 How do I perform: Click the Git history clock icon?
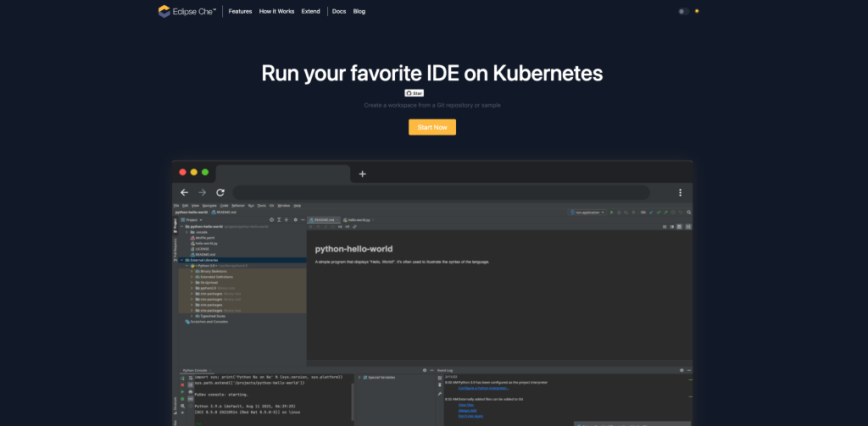pyautogui.click(x=673, y=213)
